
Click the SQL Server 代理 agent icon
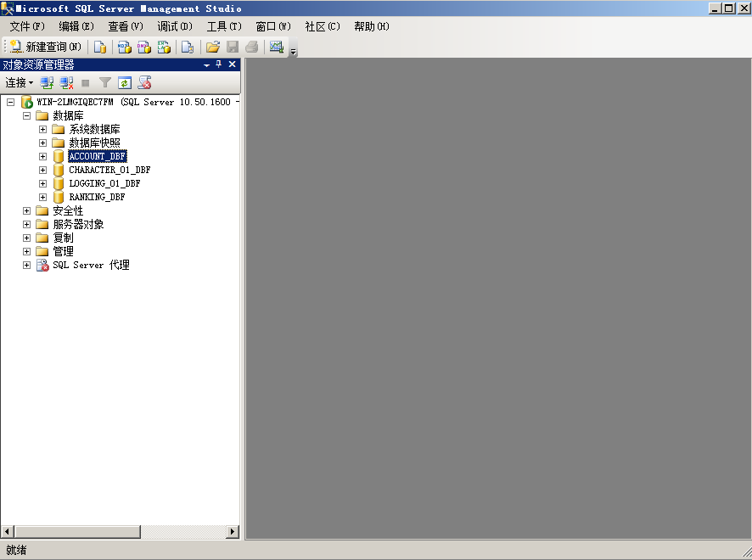click(42, 265)
